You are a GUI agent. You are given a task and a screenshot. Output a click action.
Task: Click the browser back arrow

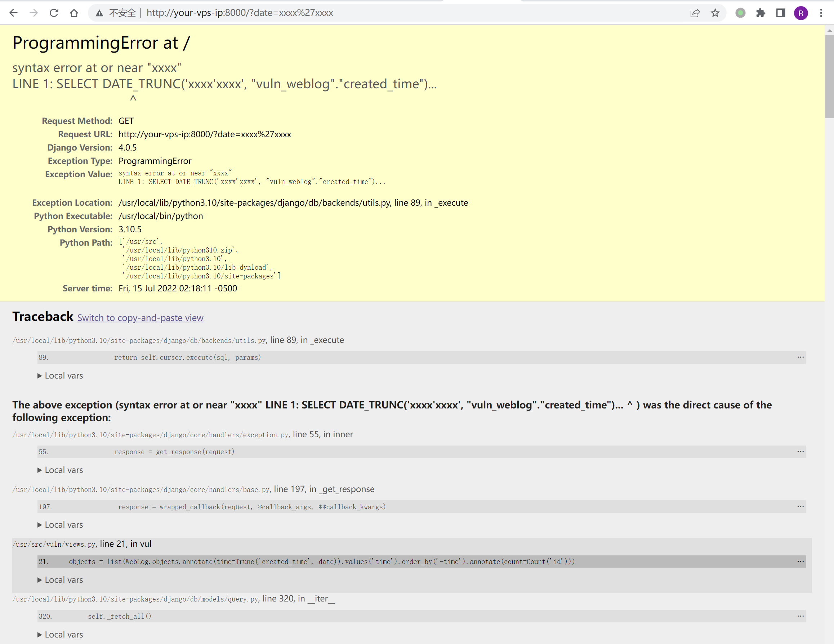[13, 13]
